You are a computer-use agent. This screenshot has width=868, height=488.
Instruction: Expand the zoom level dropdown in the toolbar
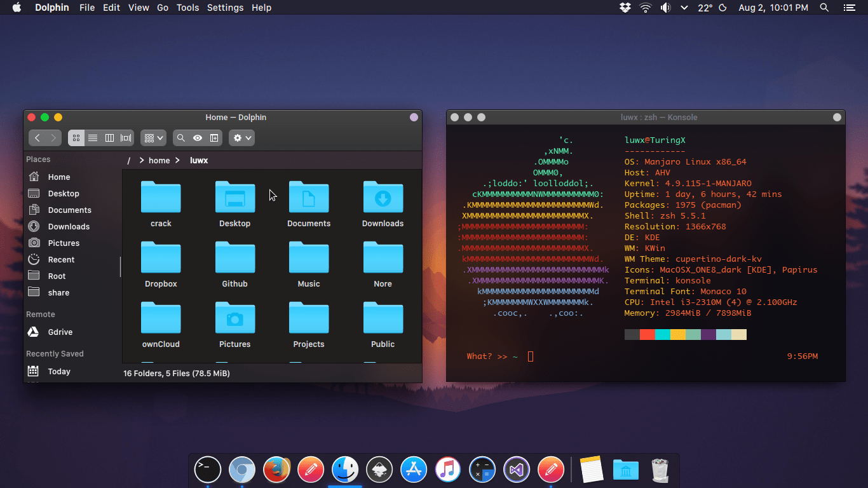[x=153, y=138]
